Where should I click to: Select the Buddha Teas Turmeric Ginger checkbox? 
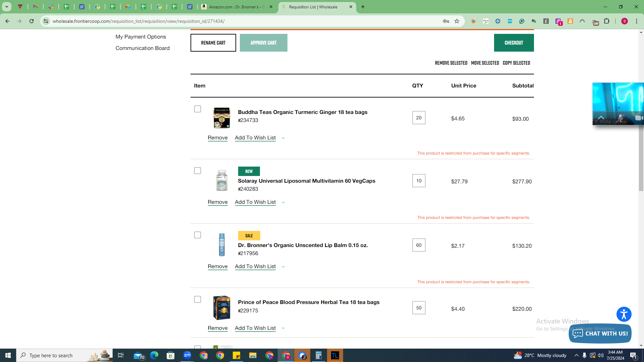pos(198,109)
